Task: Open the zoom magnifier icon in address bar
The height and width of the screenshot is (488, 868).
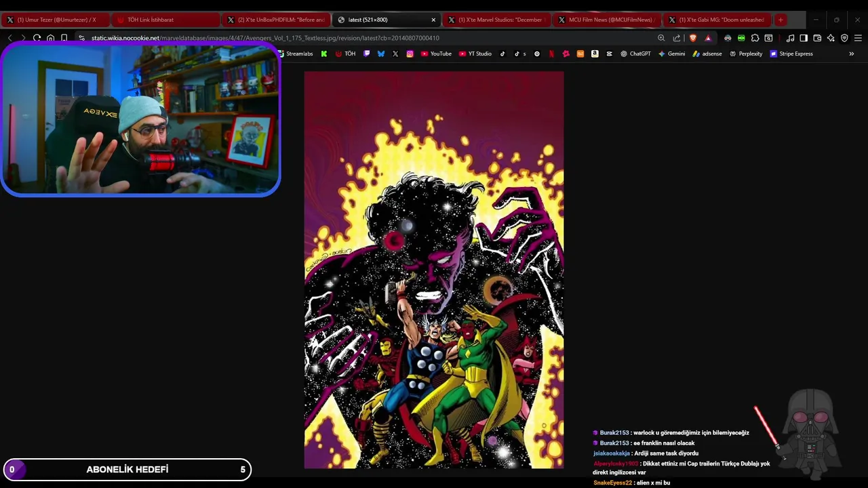Action: (x=661, y=38)
